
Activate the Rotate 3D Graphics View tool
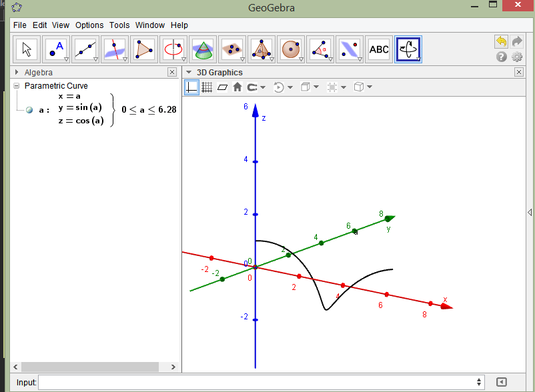point(408,49)
